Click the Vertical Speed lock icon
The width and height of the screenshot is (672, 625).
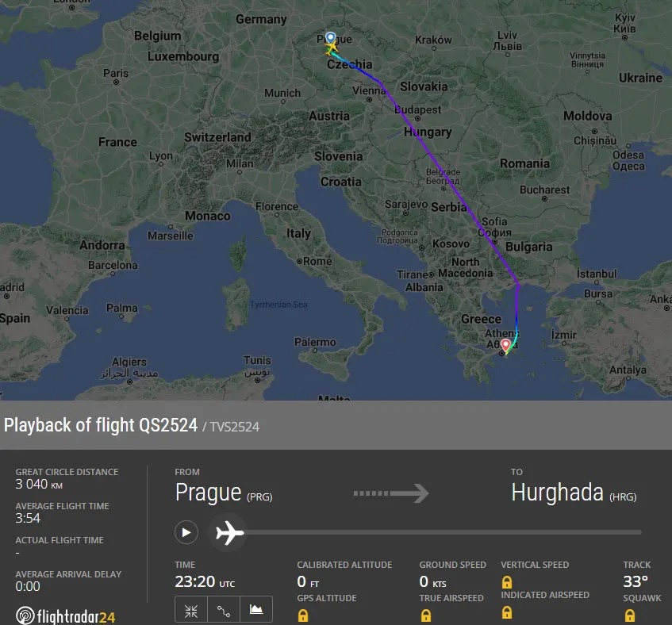point(506,582)
